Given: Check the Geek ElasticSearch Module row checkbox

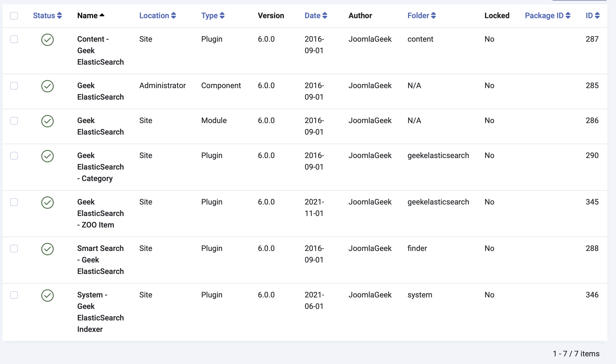Looking at the screenshot, I should point(14,121).
